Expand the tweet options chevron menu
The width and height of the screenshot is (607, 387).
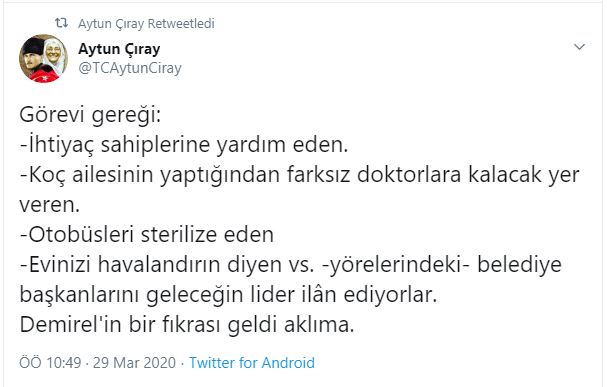click(579, 47)
